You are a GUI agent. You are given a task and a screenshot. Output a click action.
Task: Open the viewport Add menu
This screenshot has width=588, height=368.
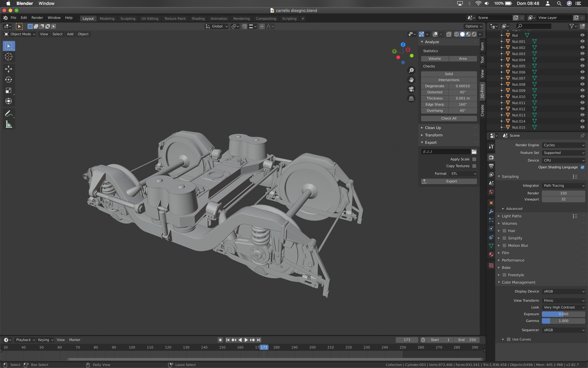(70, 34)
